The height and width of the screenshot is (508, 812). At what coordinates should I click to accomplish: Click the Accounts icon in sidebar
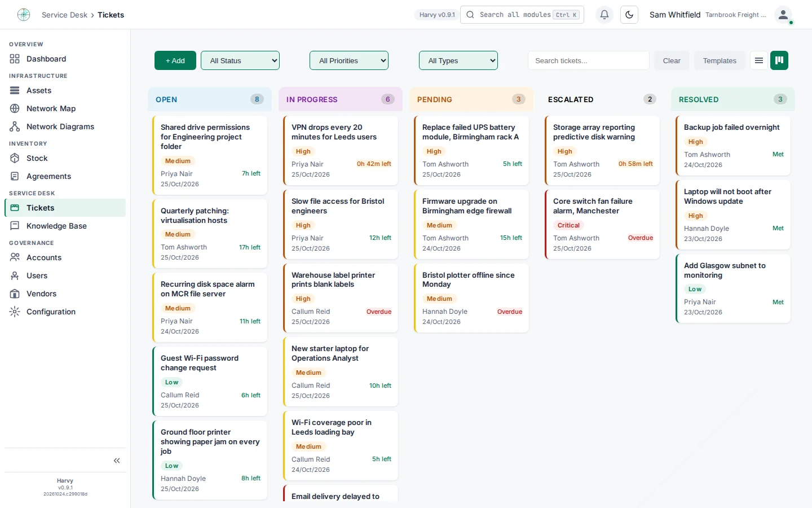15,257
